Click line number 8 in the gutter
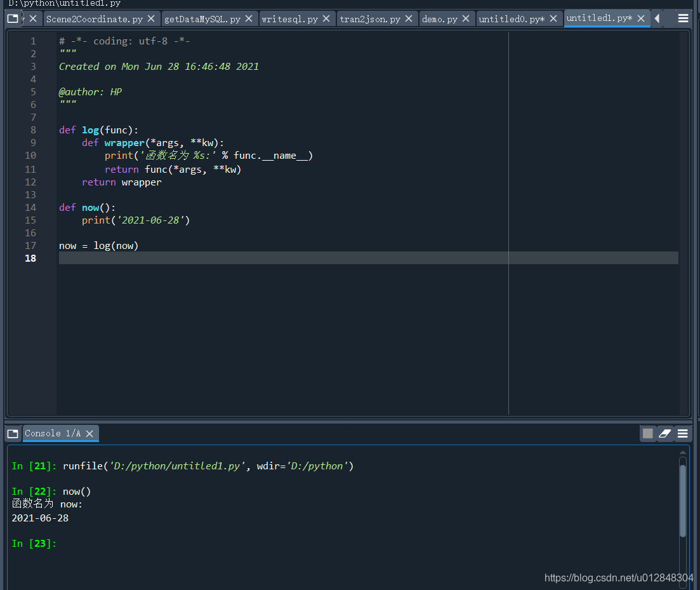This screenshot has width=700, height=590. click(33, 130)
